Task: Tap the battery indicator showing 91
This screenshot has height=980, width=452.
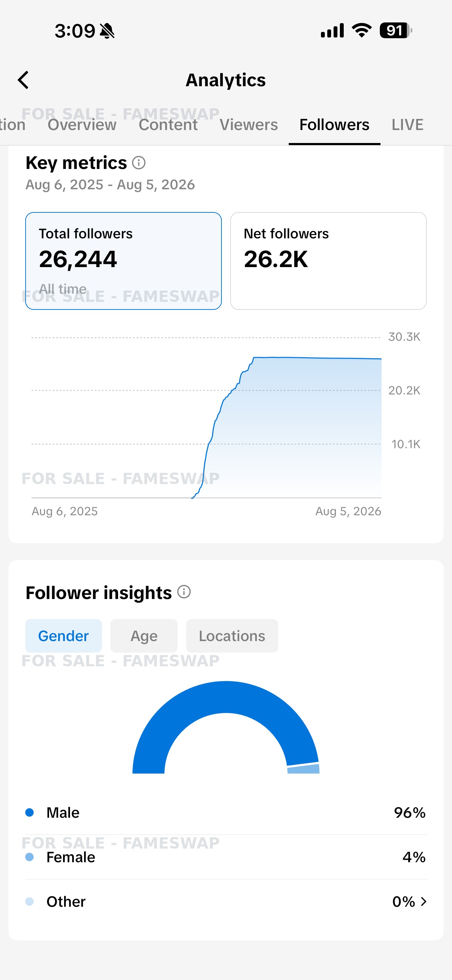Action: coord(396,30)
